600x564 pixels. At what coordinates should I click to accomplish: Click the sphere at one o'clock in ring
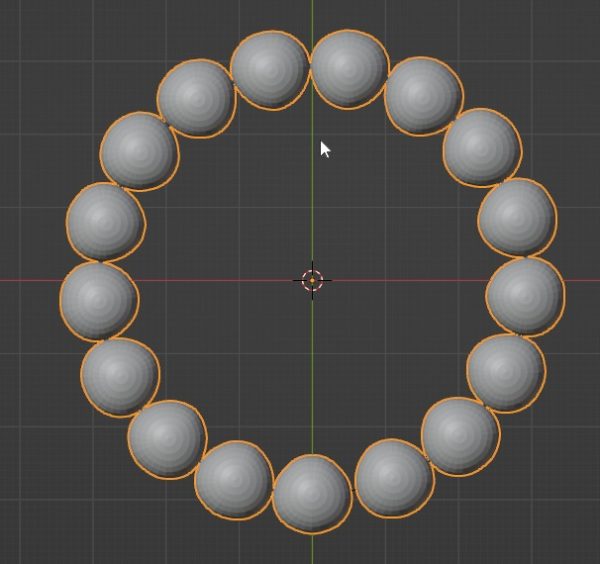coord(422,95)
